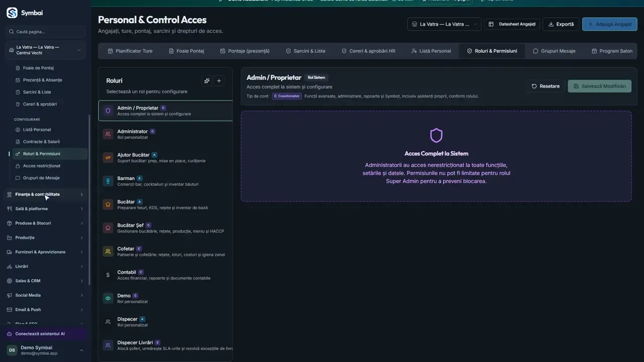Open the Foaie Pontaj tab
The width and height of the screenshot is (644, 362).
[x=187, y=51]
